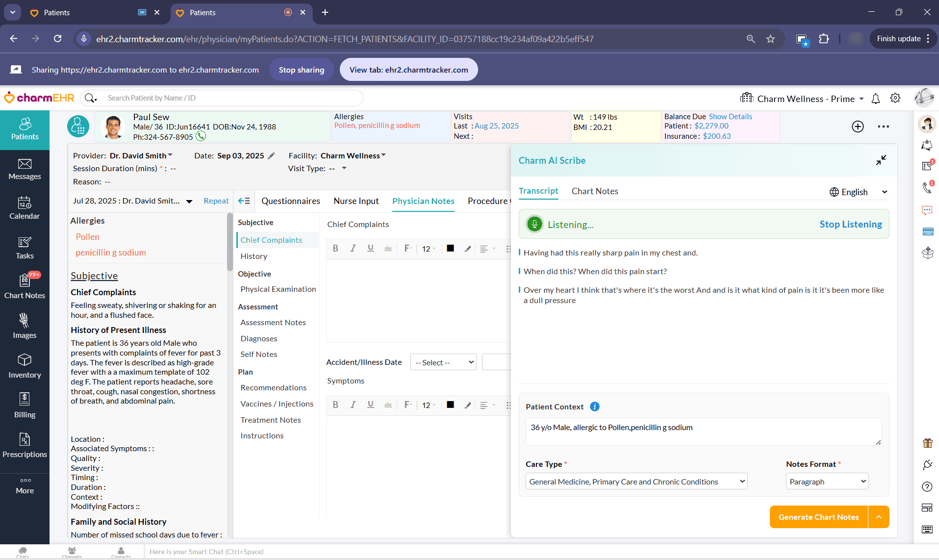The width and height of the screenshot is (939, 560).
Task: Stop Listening in the AI Scribe
Action: [851, 224]
